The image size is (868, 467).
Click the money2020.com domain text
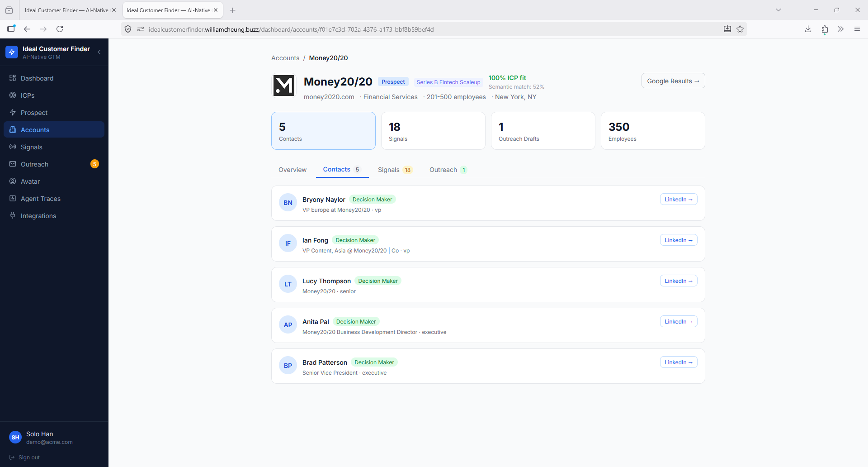pos(329,97)
